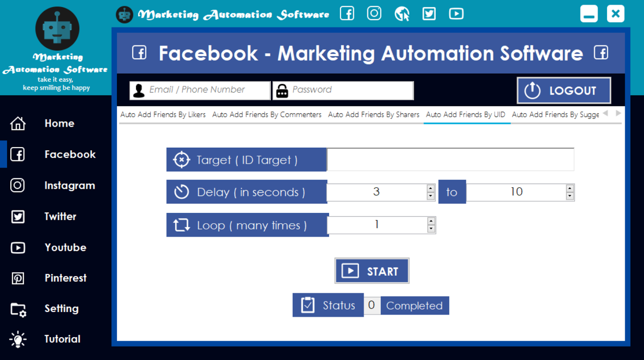
Task: Click the "take it easy, keep smiling be happy" tagline
Action: 56,84
